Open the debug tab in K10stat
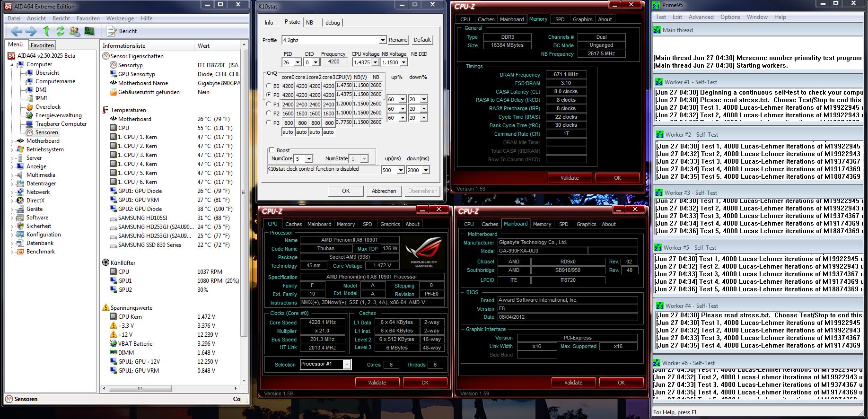Screen dimensions: 868x419 [x=333, y=23]
